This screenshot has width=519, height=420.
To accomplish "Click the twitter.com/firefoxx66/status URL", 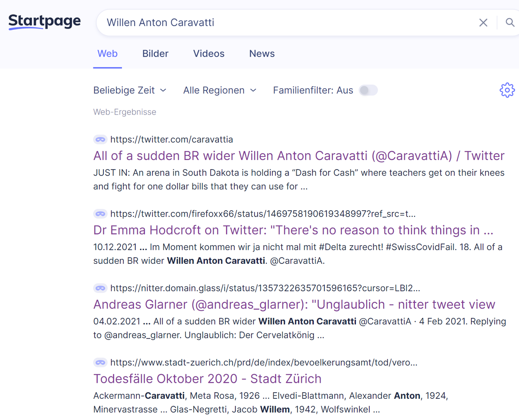I will click(263, 214).
